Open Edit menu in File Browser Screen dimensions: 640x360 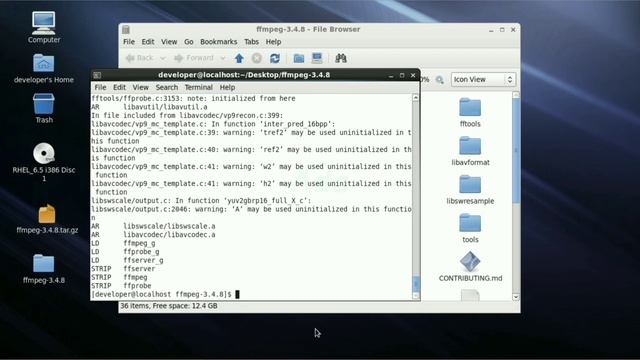tap(148, 42)
